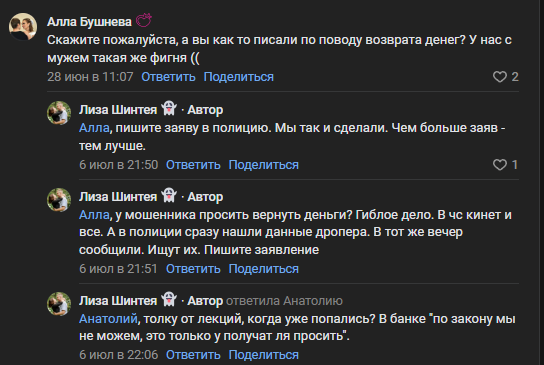Like Лиза Шинтея's 21:50 reply heart icon
Viewport: 544px width, 365px height.
(500, 164)
